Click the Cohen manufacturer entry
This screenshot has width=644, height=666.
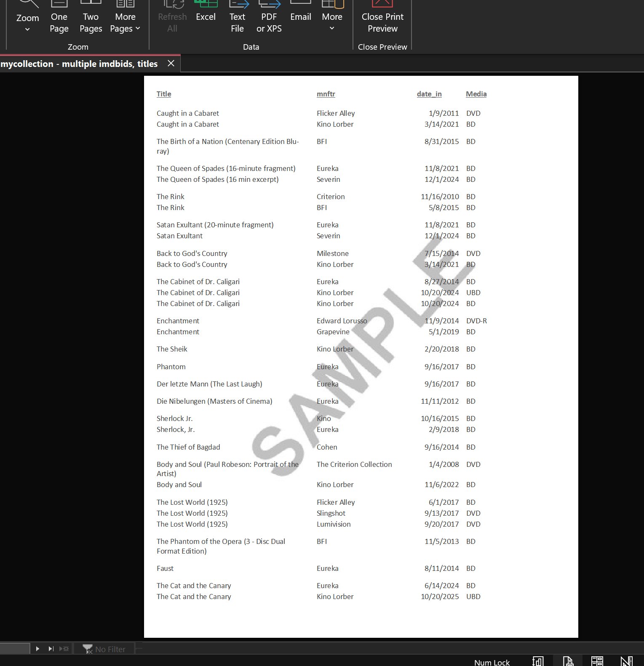(x=327, y=447)
